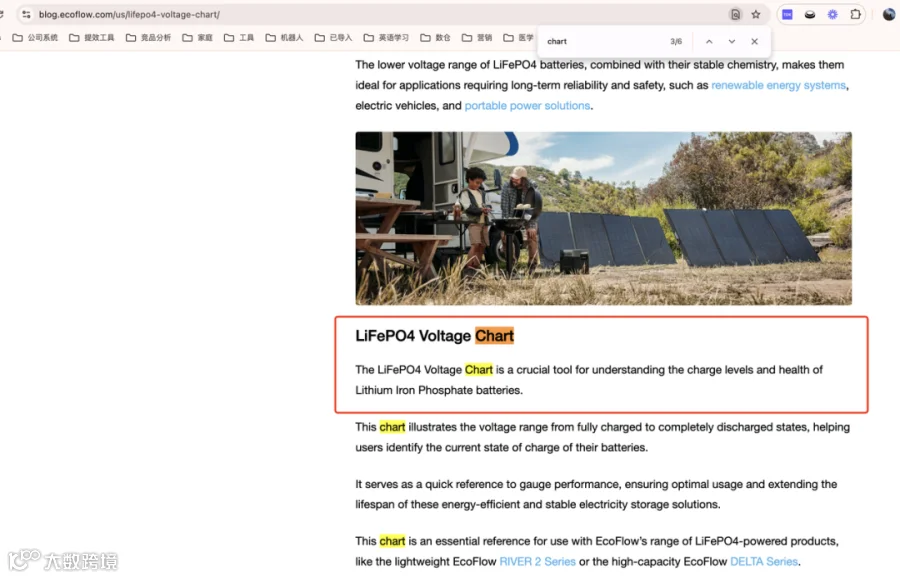Close the find-in-page bar
This screenshot has height=578, width=900.
754,41
